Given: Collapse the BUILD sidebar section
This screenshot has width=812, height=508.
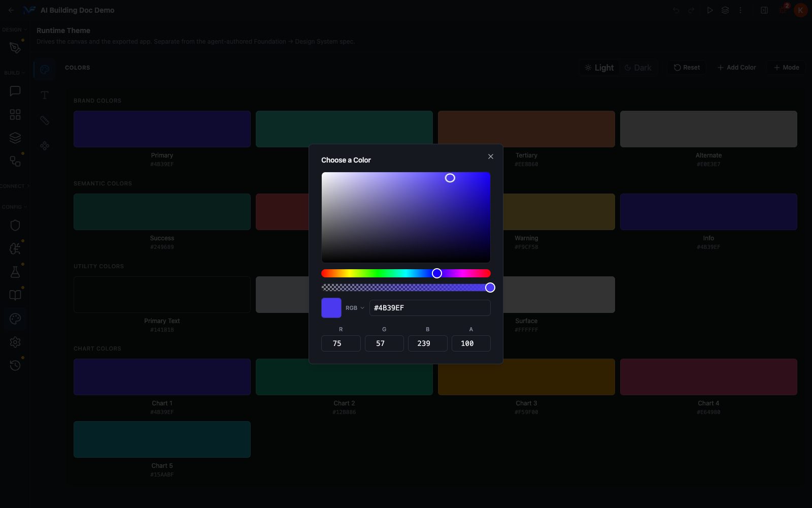Looking at the screenshot, I should point(14,73).
